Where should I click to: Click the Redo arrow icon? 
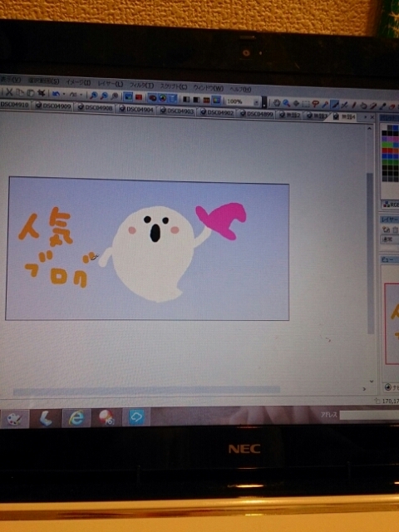[73, 94]
